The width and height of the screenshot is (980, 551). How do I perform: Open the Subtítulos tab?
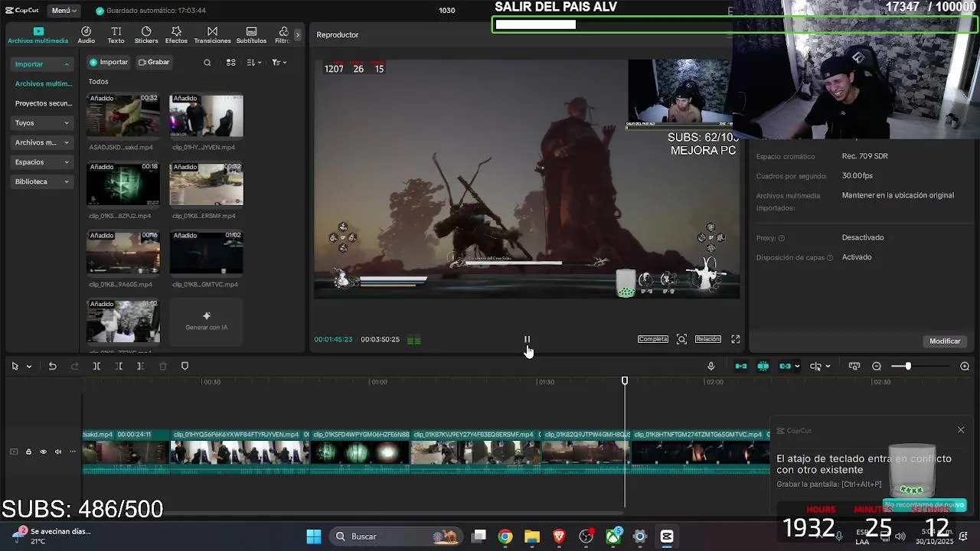251,35
